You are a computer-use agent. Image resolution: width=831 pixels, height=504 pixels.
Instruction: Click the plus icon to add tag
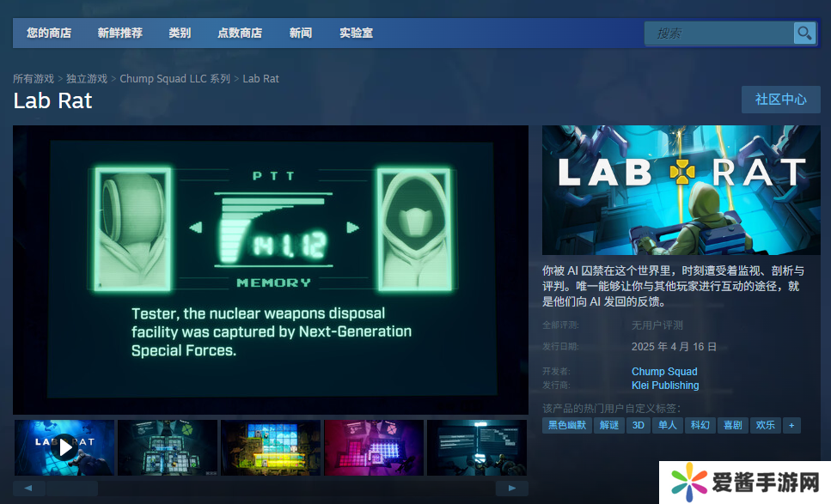(791, 425)
